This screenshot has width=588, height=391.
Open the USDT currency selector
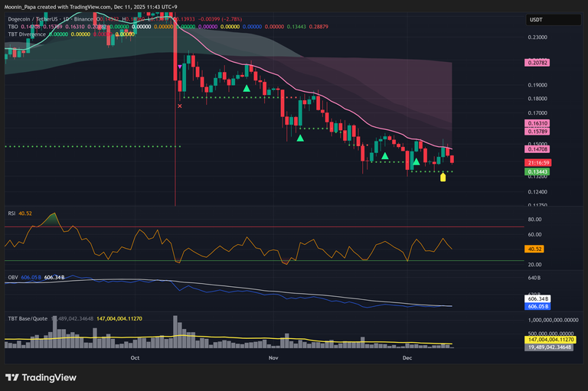[536, 18]
